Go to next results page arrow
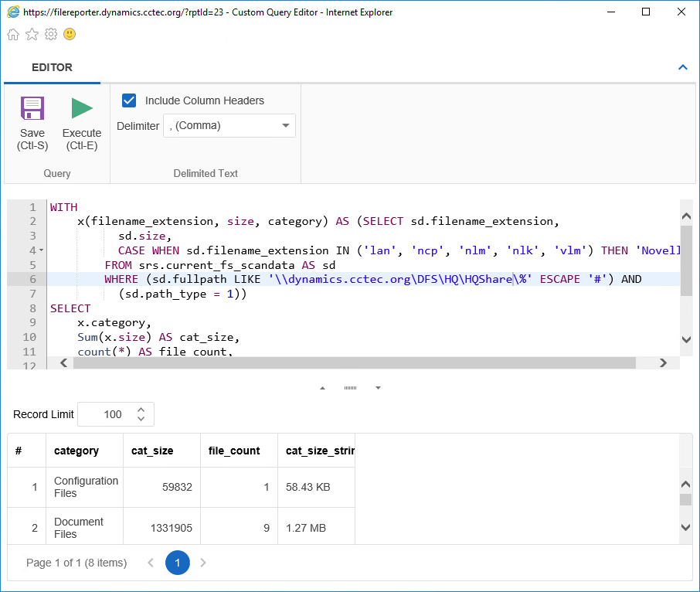700x592 pixels. click(x=203, y=563)
